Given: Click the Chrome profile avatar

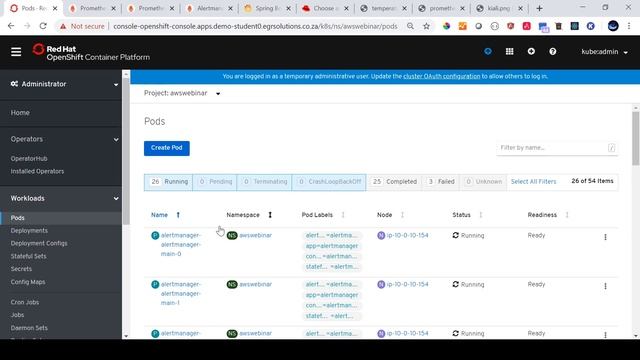Looking at the screenshot, I should pyautogui.click(x=613, y=26).
